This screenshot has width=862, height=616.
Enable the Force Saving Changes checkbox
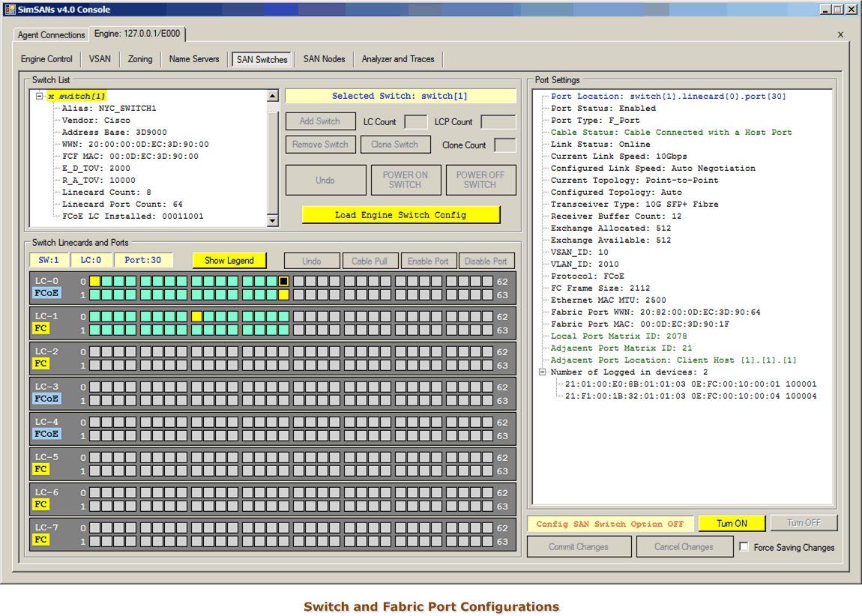[x=744, y=547]
